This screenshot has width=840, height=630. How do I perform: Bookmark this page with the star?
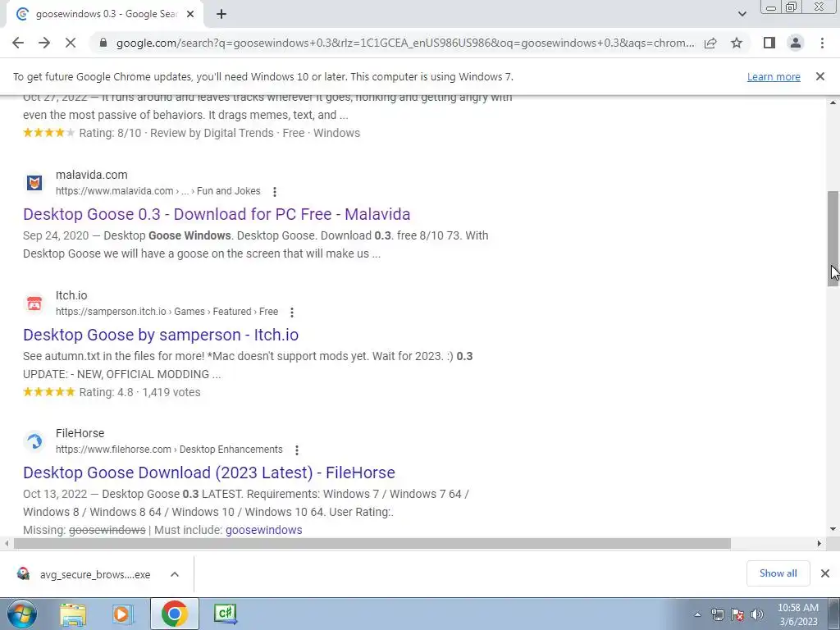tap(737, 43)
